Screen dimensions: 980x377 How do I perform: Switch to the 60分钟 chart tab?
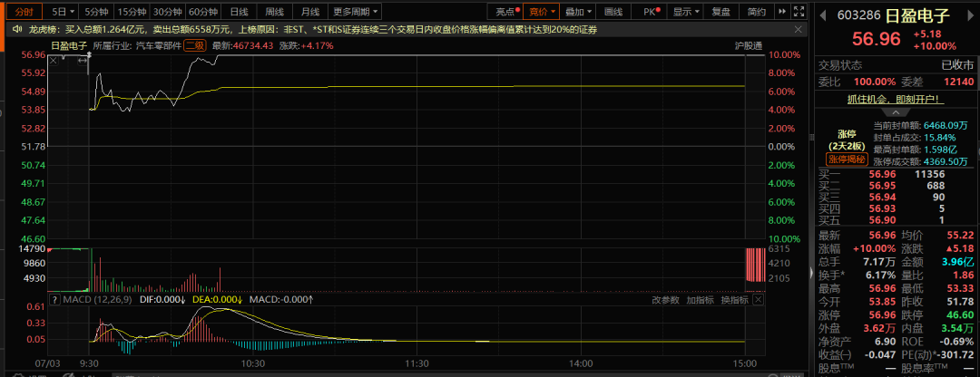point(204,11)
